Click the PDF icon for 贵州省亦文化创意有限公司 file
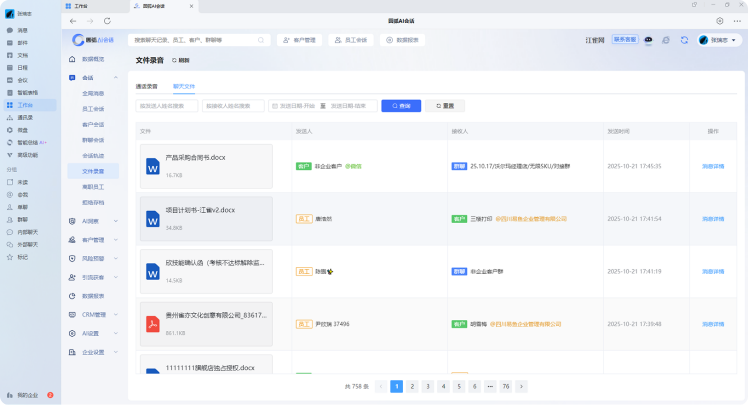 coord(153,323)
